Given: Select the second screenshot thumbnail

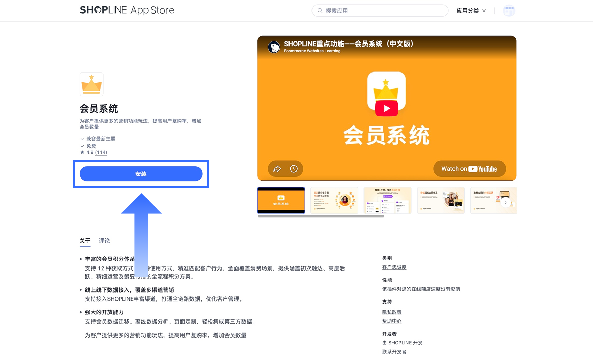Looking at the screenshot, I should 334,200.
